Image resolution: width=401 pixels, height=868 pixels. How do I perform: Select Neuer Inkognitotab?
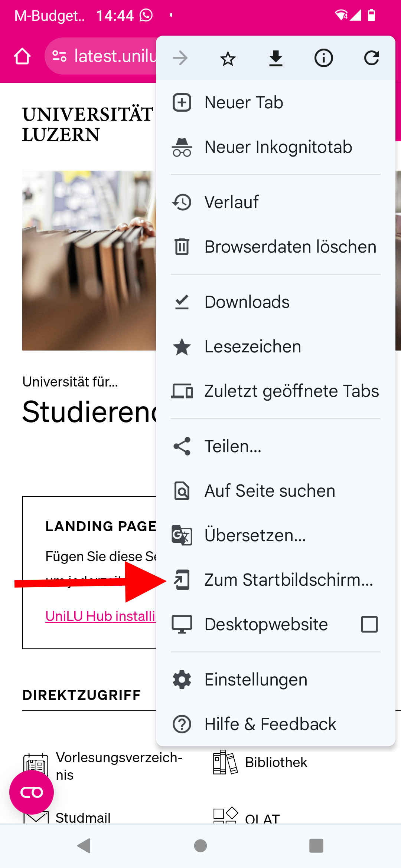276,147
